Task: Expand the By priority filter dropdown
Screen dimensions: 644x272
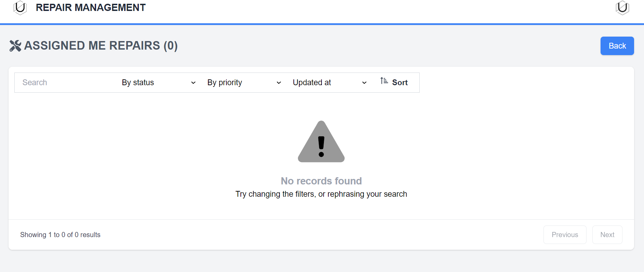Action: click(x=243, y=83)
